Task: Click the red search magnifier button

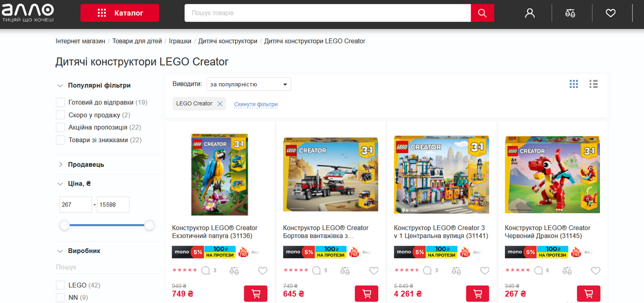Action: pyautogui.click(x=482, y=13)
